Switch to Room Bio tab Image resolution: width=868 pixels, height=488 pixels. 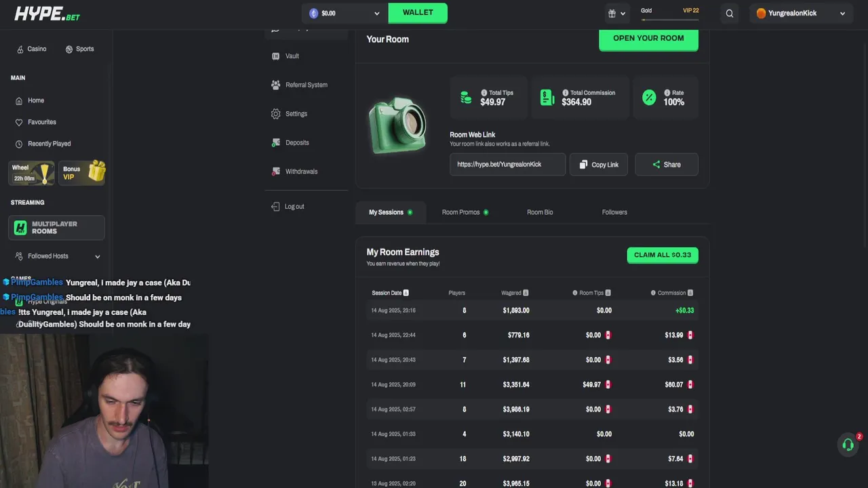click(x=540, y=212)
